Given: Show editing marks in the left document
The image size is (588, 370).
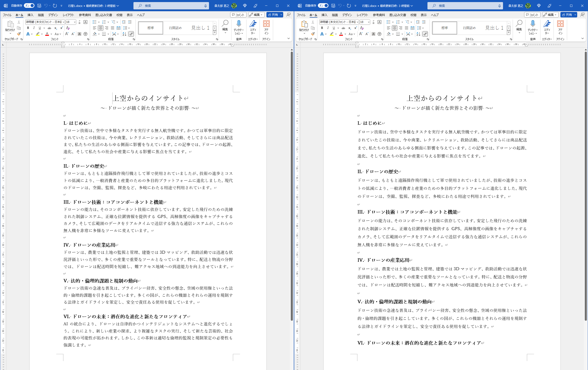Looking at the screenshot, I should 131,34.
